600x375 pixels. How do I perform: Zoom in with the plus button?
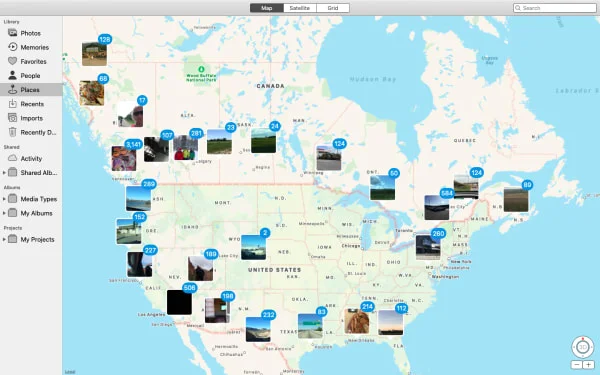pyautogui.click(x=589, y=365)
